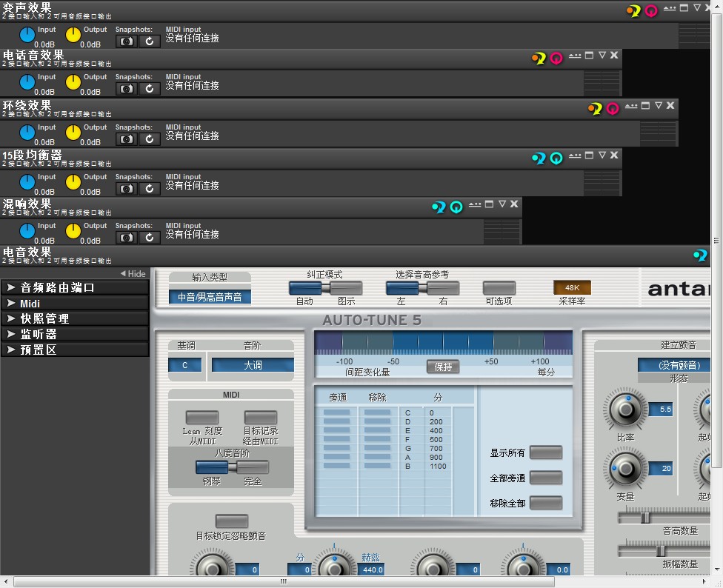Open triangle menu of 15段均衡器

[602, 156]
